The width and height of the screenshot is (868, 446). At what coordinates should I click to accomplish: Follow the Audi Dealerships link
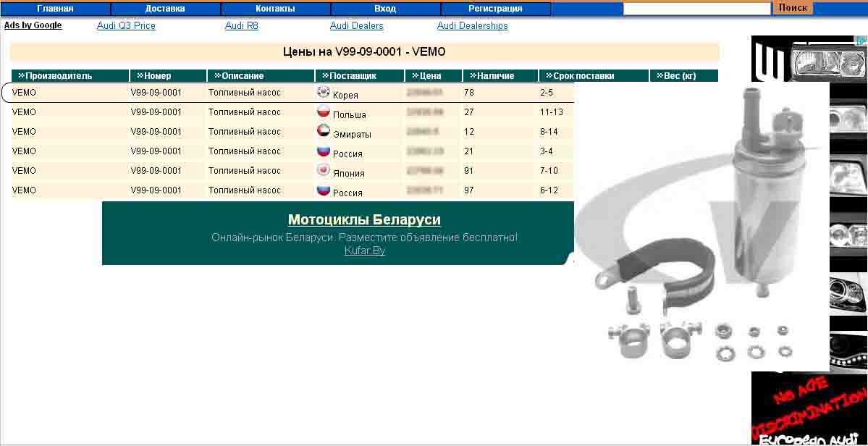[472, 26]
